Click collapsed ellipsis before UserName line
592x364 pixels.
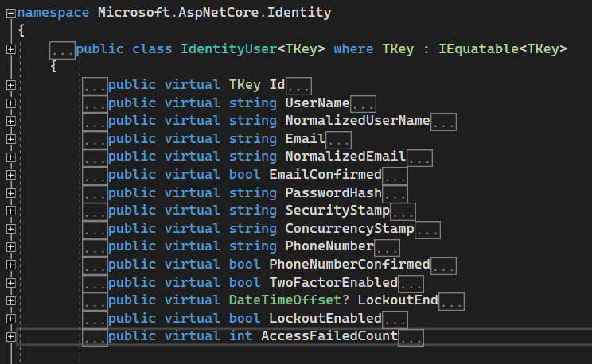pos(95,104)
